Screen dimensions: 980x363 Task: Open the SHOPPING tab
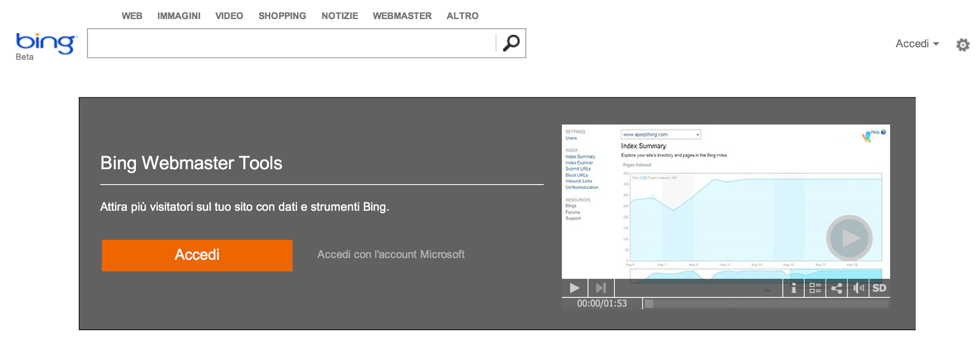282,16
